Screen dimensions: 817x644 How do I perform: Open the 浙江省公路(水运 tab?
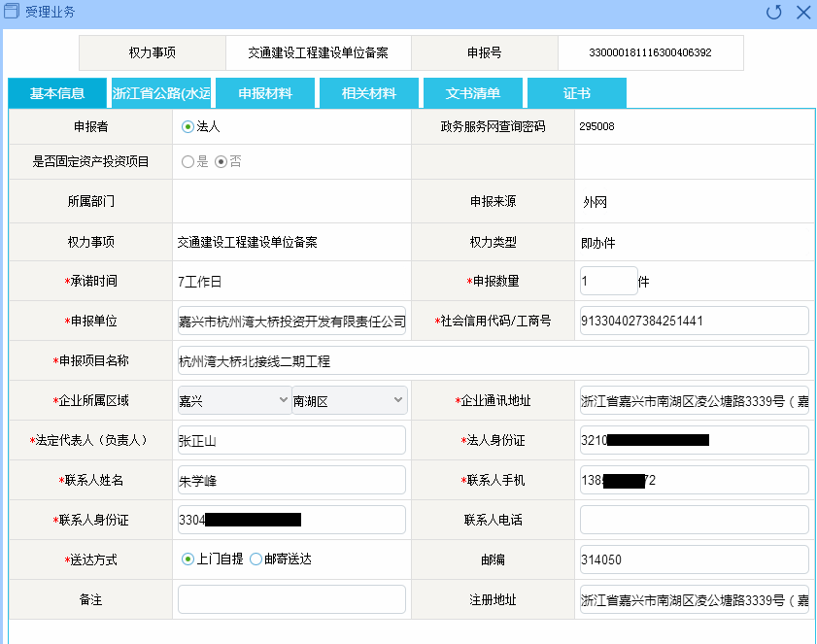(x=161, y=93)
